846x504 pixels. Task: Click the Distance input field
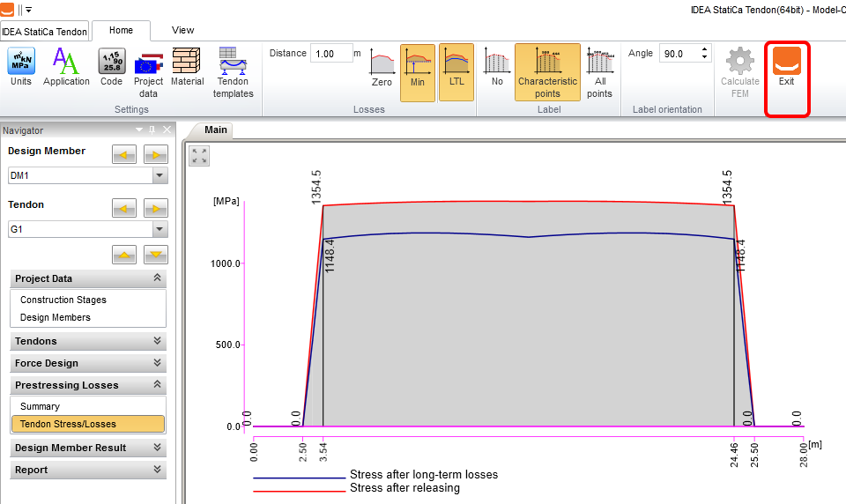tap(330, 54)
